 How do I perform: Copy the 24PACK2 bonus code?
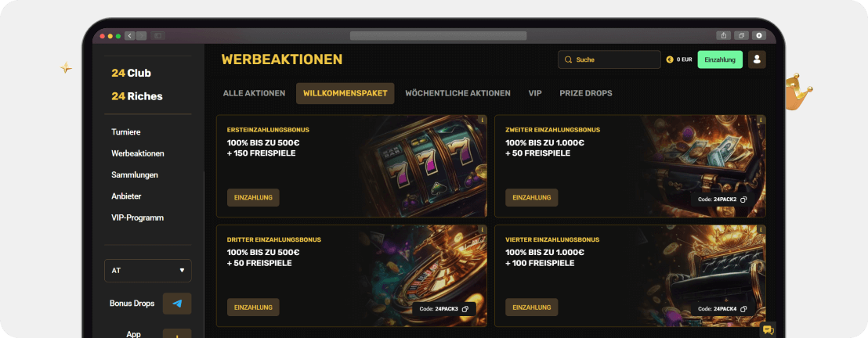click(743, 200)
